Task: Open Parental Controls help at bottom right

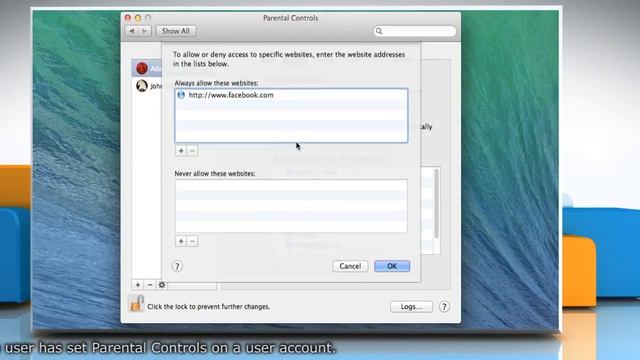Action: (444, 307)
